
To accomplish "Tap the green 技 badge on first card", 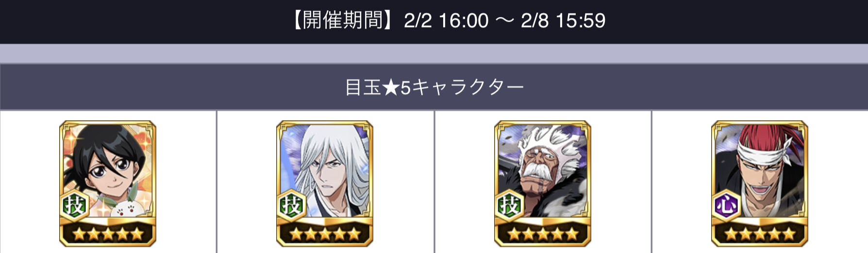I will pos(74,206).
